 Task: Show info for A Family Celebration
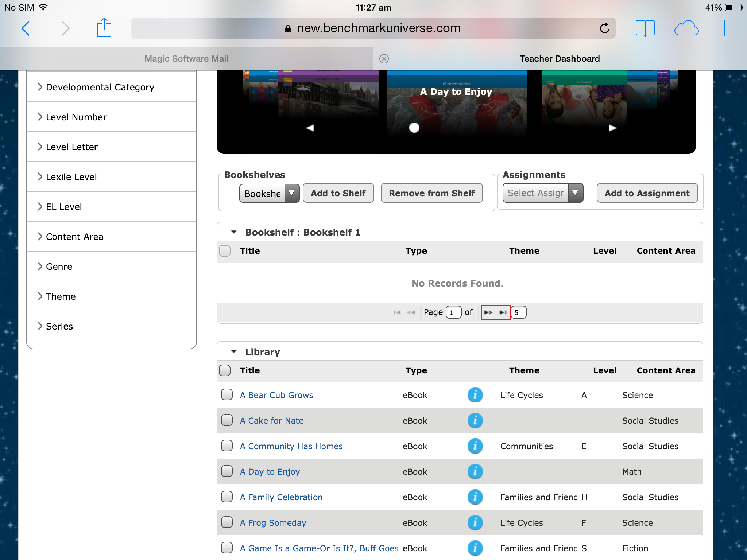(x=475, y=497)
